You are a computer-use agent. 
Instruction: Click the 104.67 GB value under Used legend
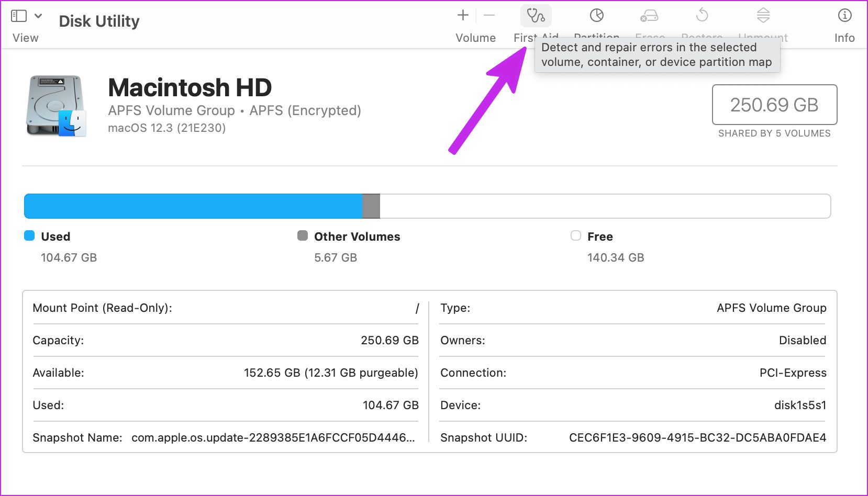[x=69, y=257]
